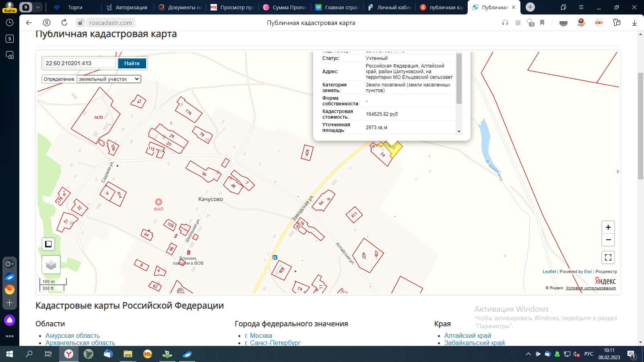
Task: Click the roscadastr.com address field
Action: click(111, 23)
